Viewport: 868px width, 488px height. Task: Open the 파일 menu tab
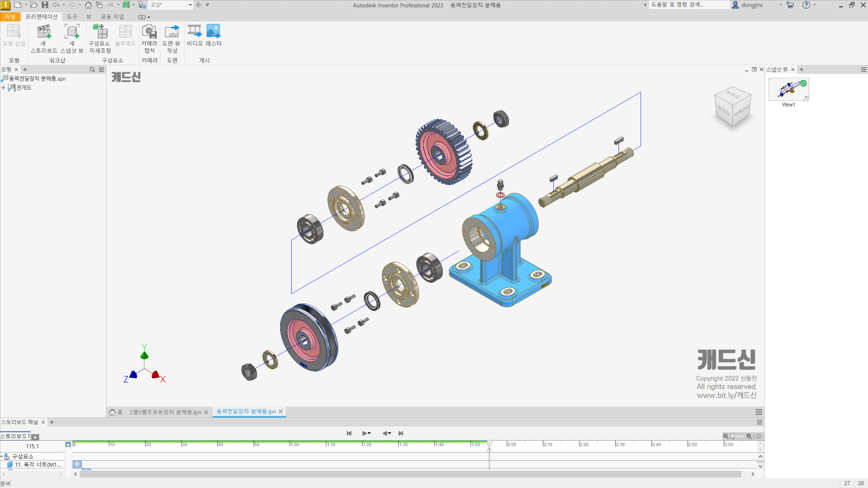click(x=10, y=17)
